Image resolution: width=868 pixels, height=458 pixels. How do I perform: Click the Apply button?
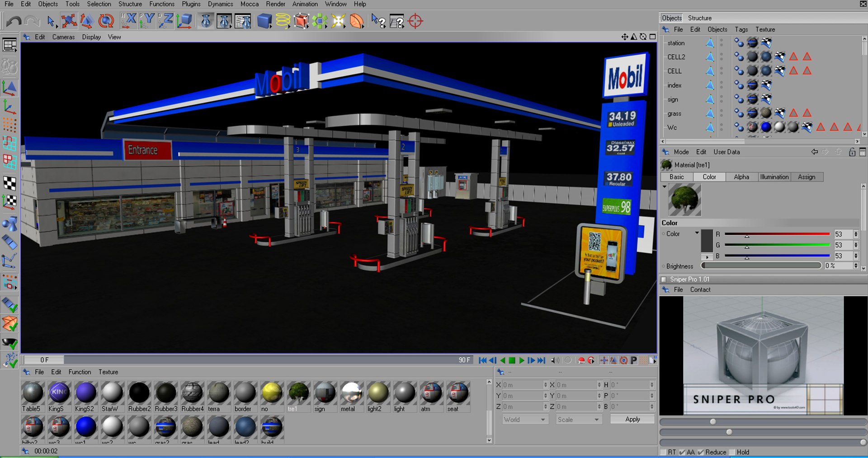tap(632, 419)
